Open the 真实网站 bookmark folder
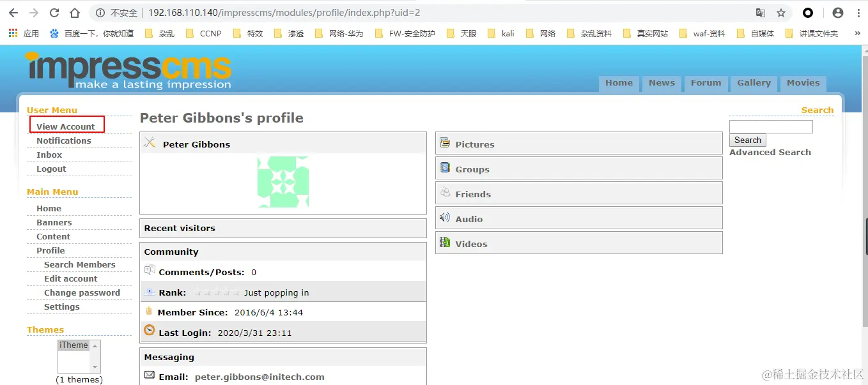The height and width of the screenshot is (385, 868). pos(646,33)
